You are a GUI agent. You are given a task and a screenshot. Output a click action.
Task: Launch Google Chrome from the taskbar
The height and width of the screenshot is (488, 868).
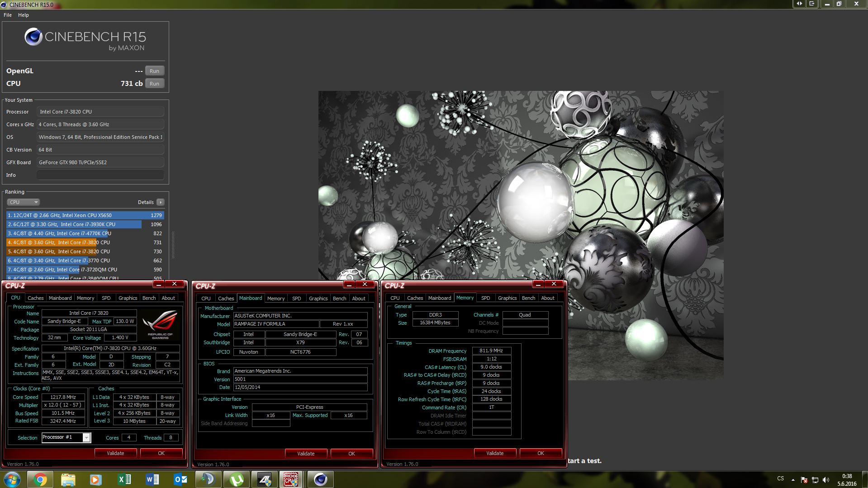(40, 479)
